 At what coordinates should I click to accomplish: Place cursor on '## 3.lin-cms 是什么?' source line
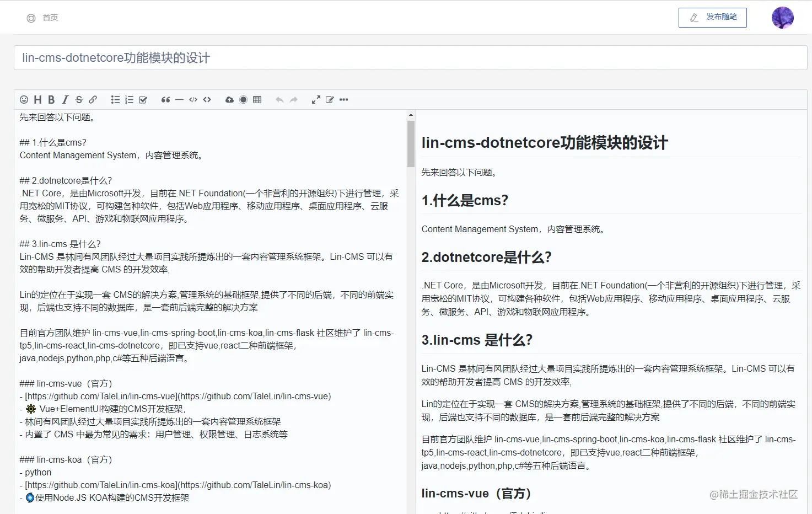point(60,244)
